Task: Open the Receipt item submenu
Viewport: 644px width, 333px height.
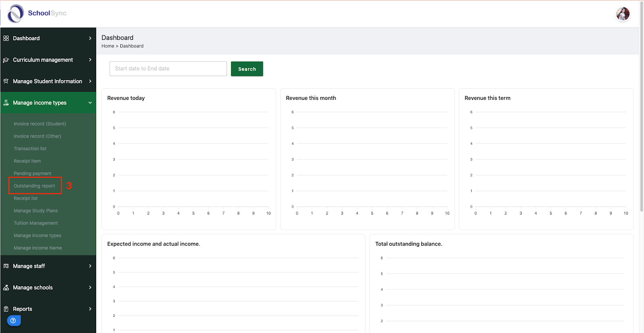Action: click(x=27, y=161)
